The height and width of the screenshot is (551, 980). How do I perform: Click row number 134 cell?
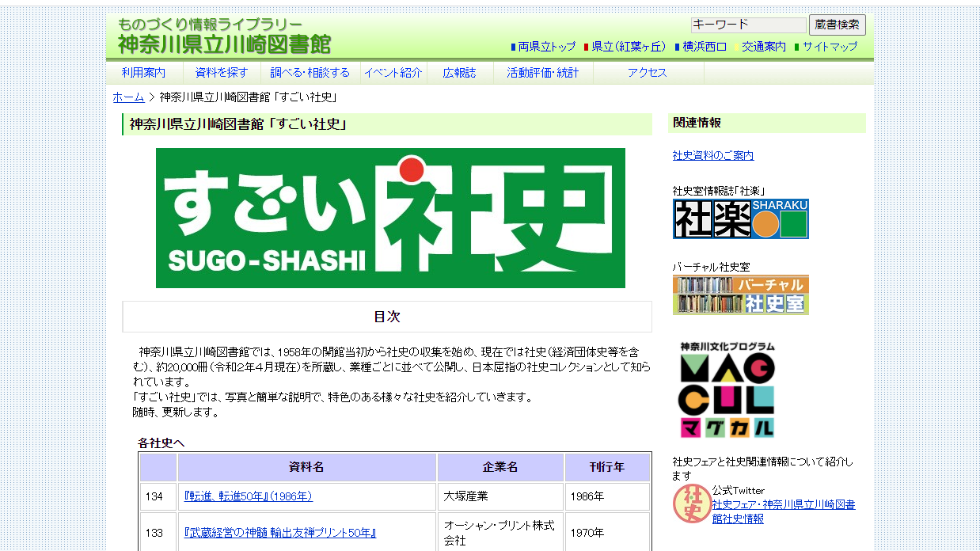tap(158, 496)
